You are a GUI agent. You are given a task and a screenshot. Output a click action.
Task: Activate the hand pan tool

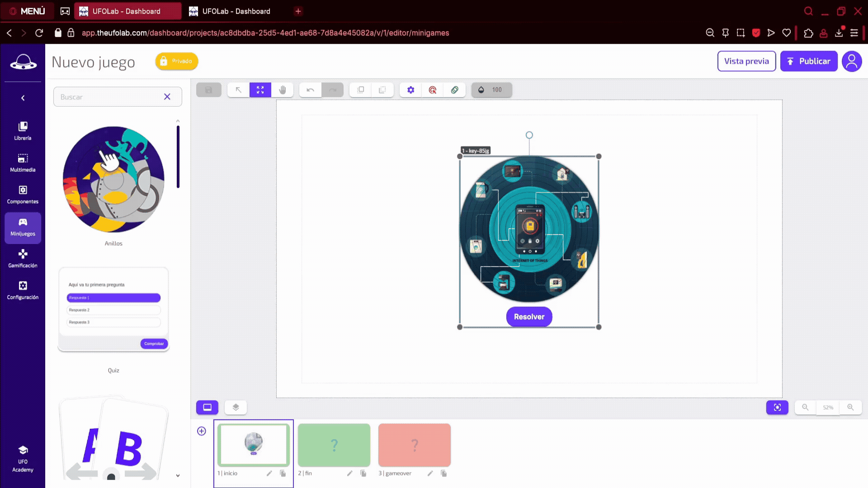(x=283, y=90)
